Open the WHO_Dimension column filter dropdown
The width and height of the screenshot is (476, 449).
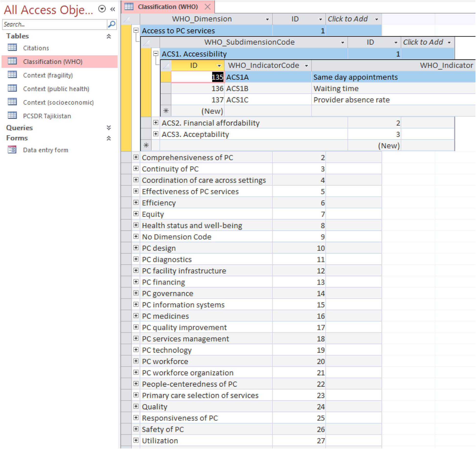[267, 19]
